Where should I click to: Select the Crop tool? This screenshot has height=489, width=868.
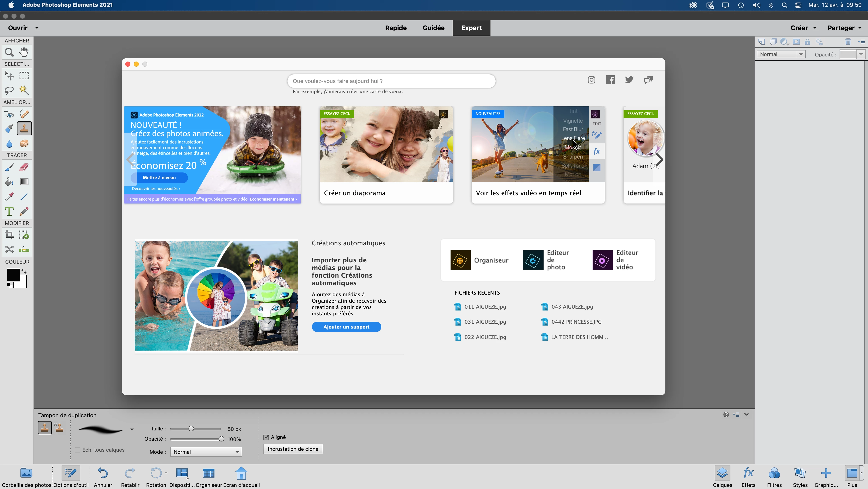click(9, 235)
